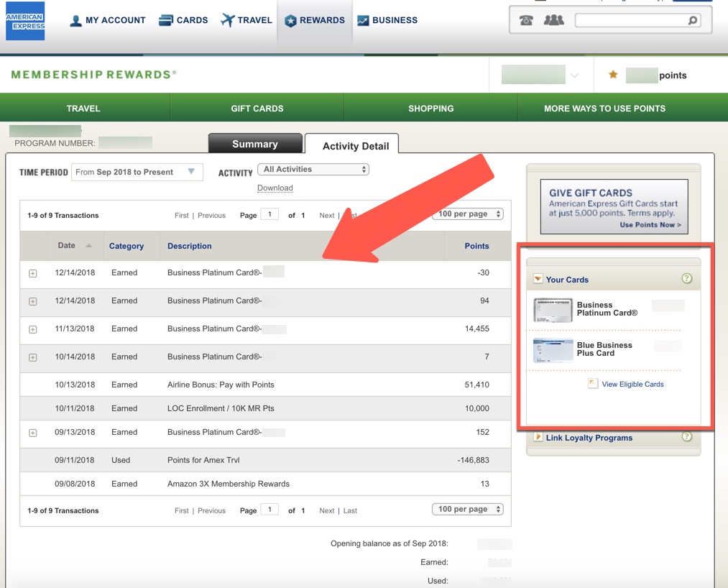Click the Use Points Now link
The width and height of the screenshot is (728, 588).
tap(650, 225)
